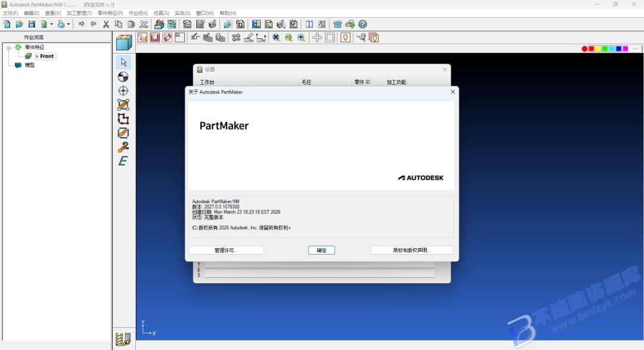Click the New file icon
Viewport: 644px width, 350px height.
click(7, 24)
